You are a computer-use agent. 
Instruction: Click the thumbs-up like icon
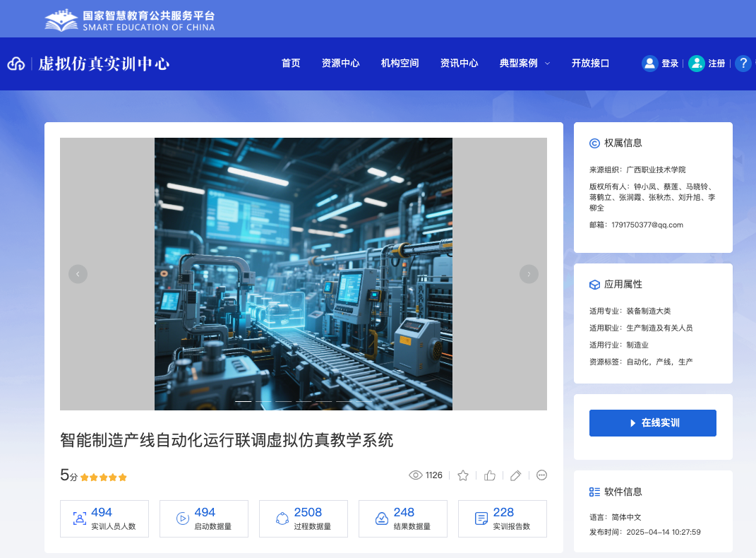point(490,475)
